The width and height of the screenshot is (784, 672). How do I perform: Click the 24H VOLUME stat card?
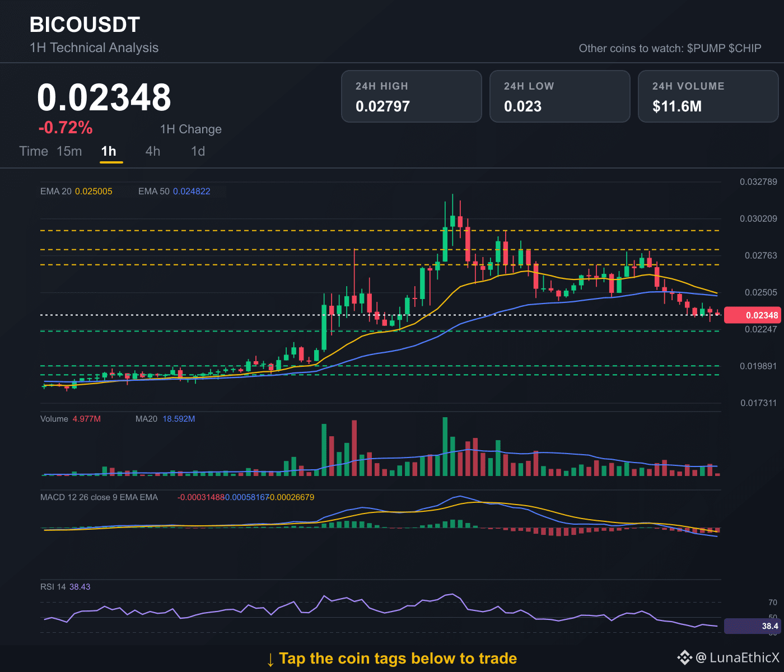pyautogui.click(x=708, y=96)
